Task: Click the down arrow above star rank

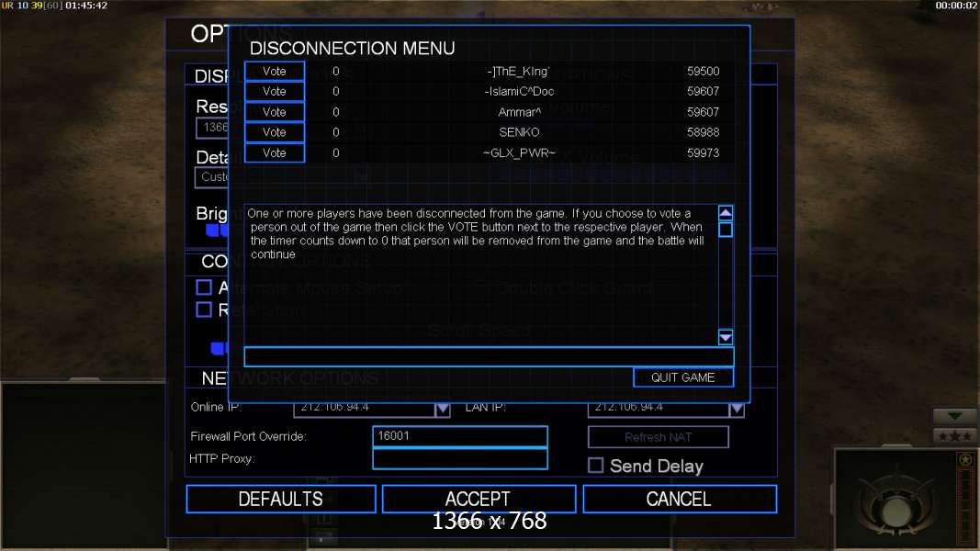Action: [953, 416]
